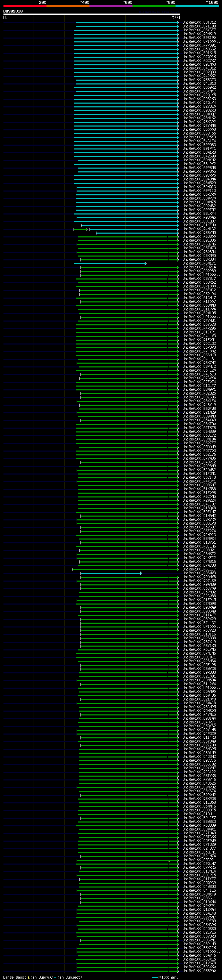This screenshot has height=980, width=222.
Task: Open the hit UniRef100_B9SI90
Action: 199,38
